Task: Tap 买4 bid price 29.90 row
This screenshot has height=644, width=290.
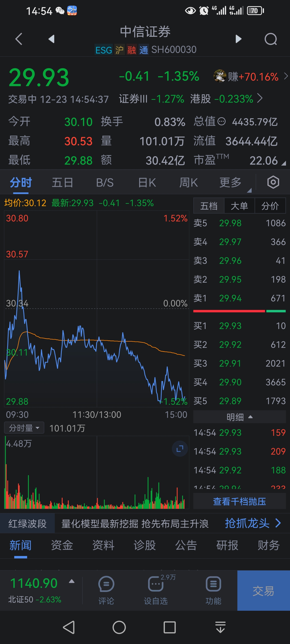Action: tap(240, 382)
